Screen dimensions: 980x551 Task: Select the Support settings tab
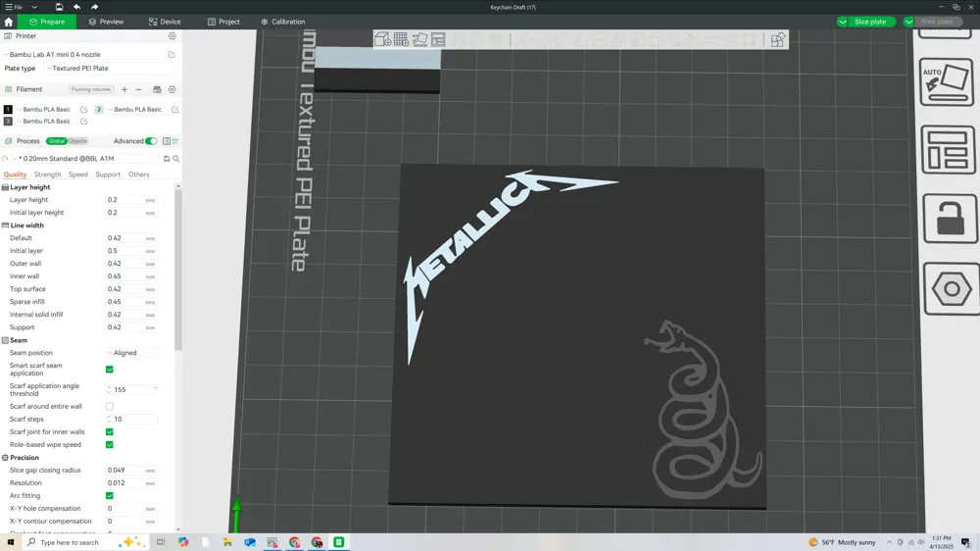point(108,175)
